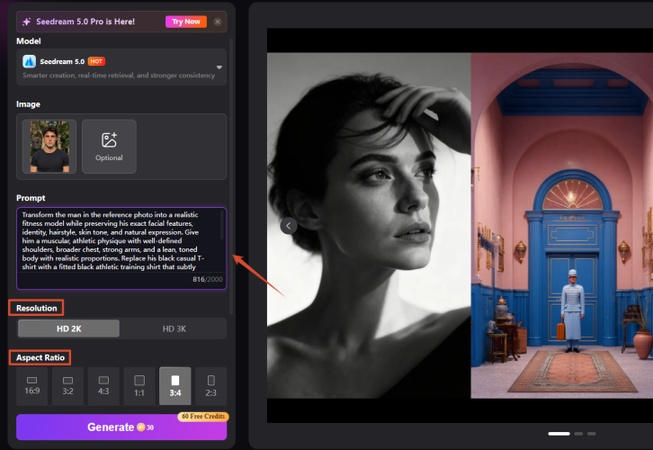Click the Generate button
This screenshot has width=653, height=450.
click(x=121, y=427)
